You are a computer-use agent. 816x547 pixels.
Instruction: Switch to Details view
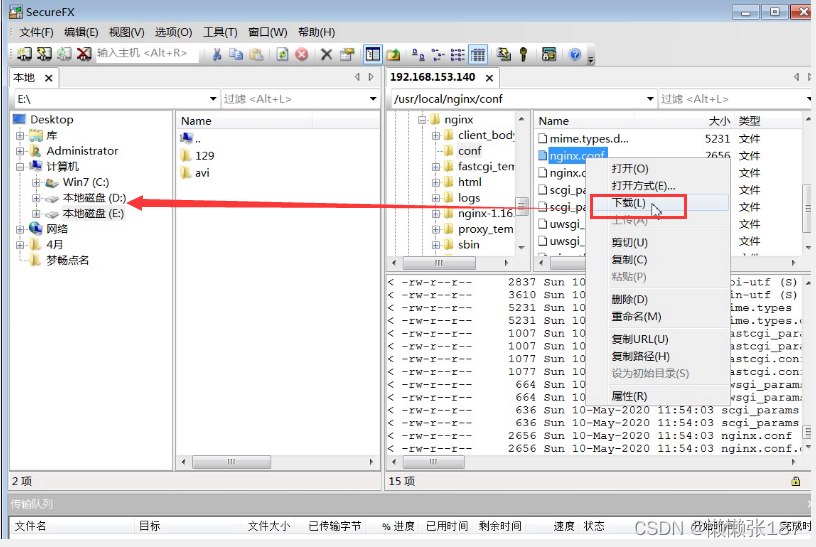coord(478,54)
